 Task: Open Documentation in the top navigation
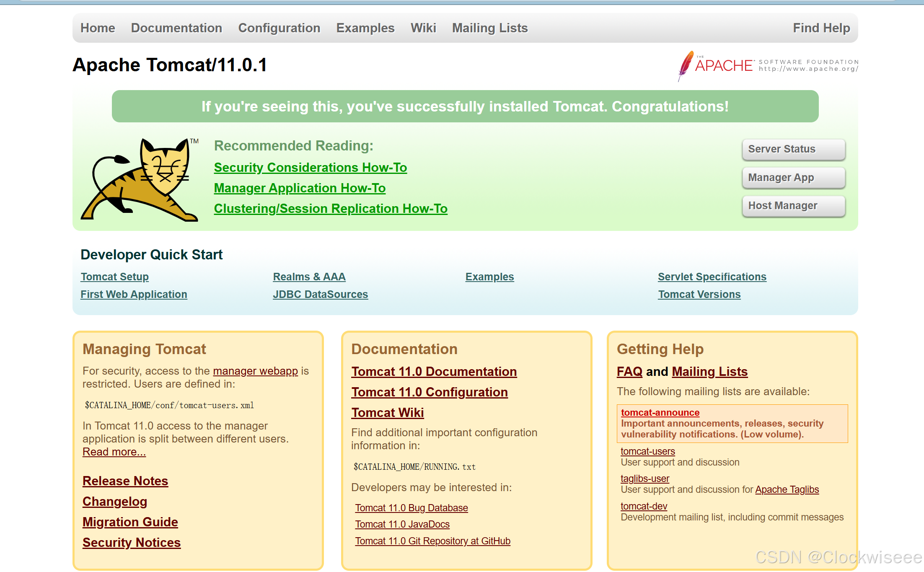[176, 28]
